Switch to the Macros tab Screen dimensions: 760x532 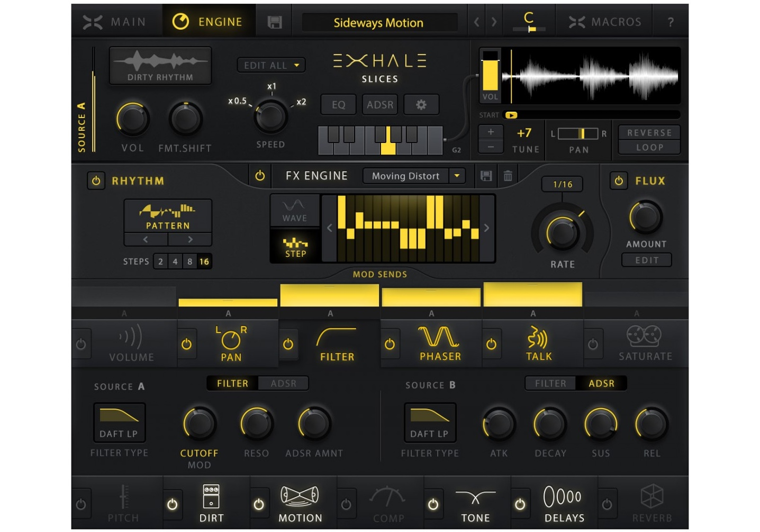pos(605,22)
